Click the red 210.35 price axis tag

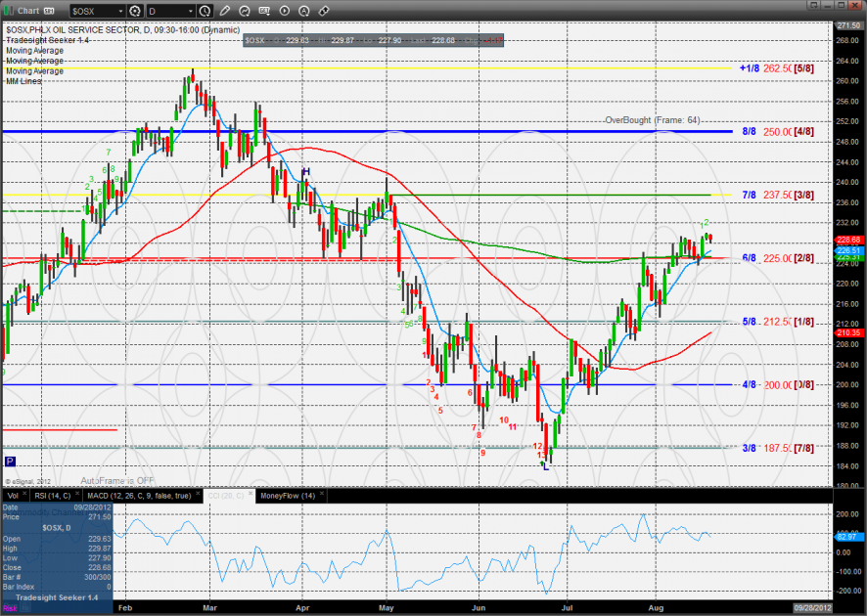click(x=848, y=332)
